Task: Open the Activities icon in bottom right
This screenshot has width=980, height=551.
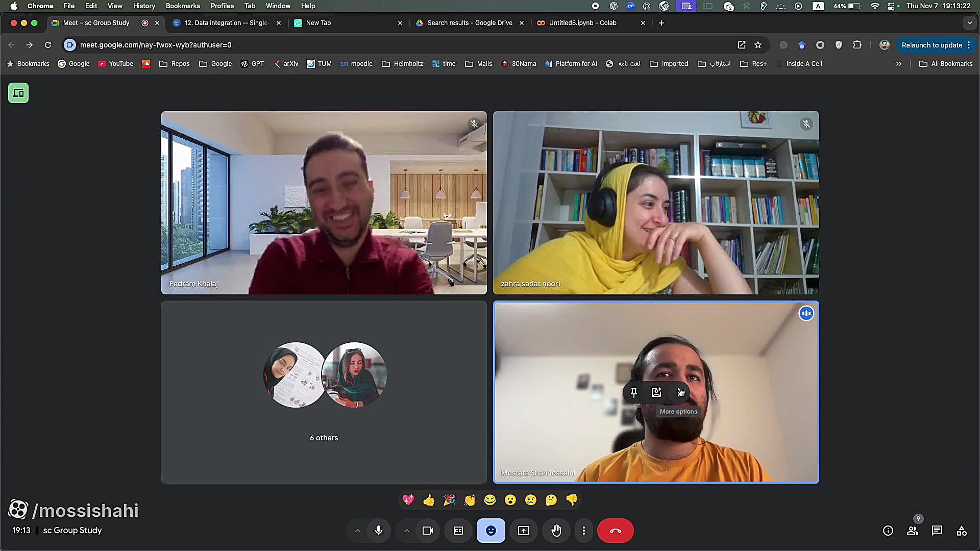Action: click(x=962, y=531)
